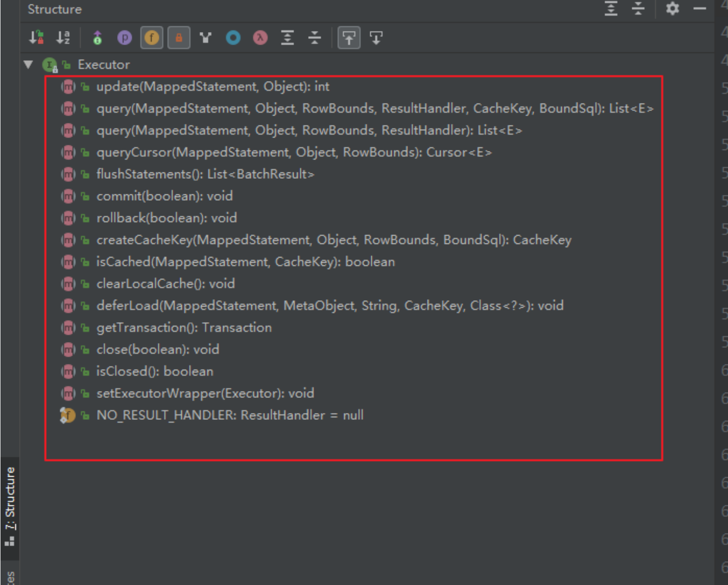Toggle off the Show Non-Public lock filter
This screenshot has width=728, height=585.
coord(179,37)
